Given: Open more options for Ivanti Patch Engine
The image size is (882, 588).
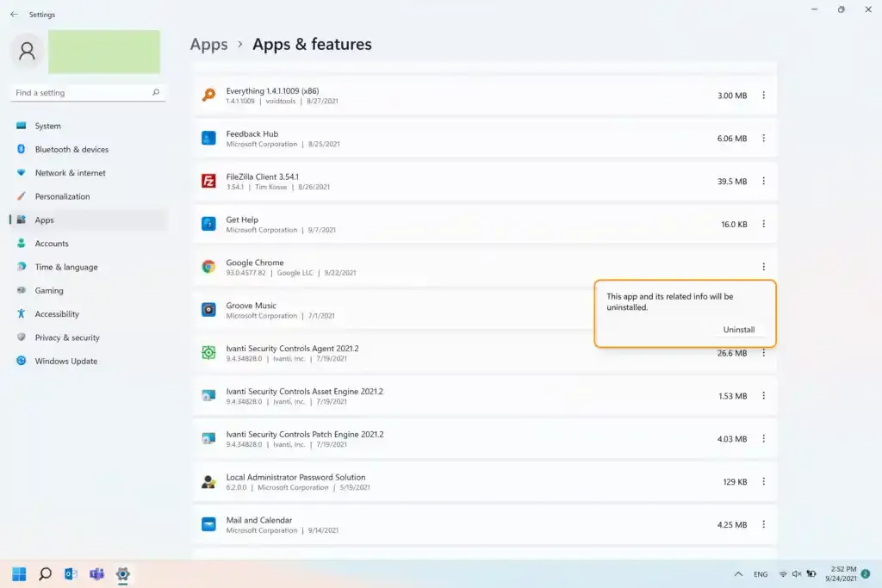Looking at the screenshot, I should (x=763, y=438).
